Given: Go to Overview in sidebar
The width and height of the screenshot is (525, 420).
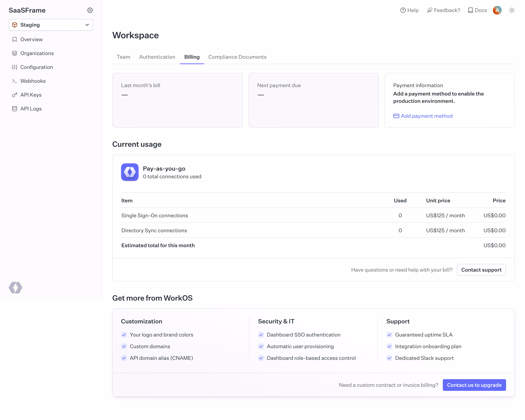Looking at the screenshot, I should tap(31, 39).
